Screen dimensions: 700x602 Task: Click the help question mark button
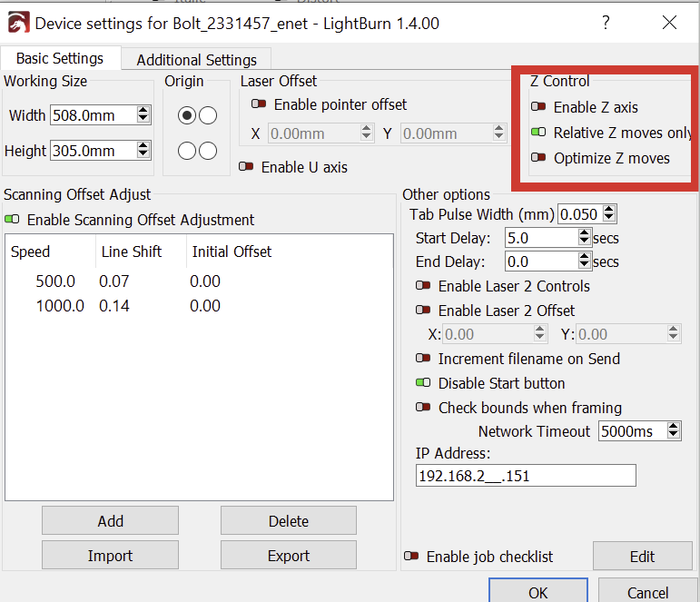pos(606,23)
